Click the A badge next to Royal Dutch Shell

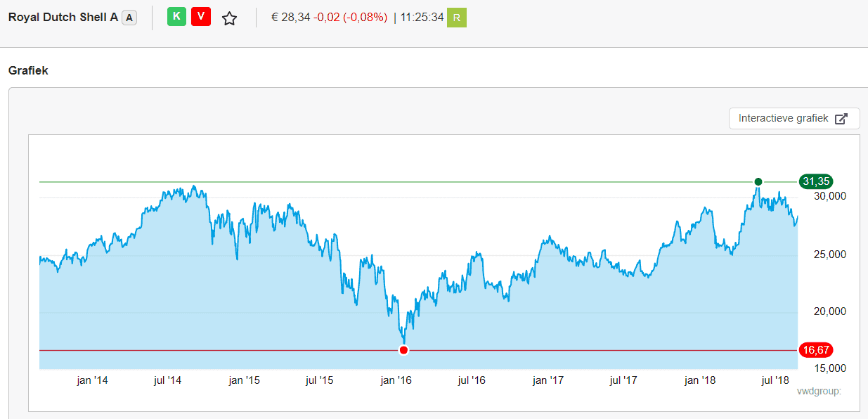pyautogui.click(x=129, y=16)
